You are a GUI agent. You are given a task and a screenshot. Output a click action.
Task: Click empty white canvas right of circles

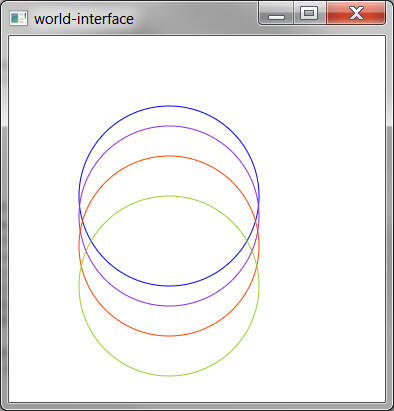coord(322,217)
